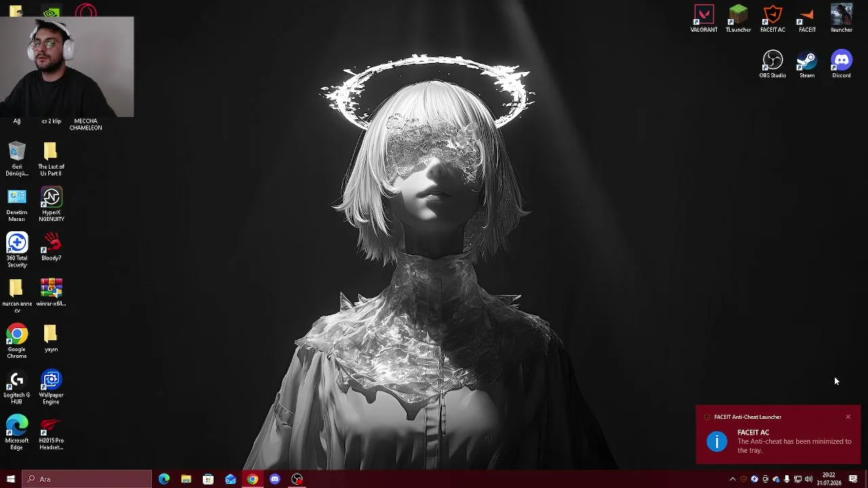
Task: Select the Steam desktop icon
Action: click(x=807, y=64)
